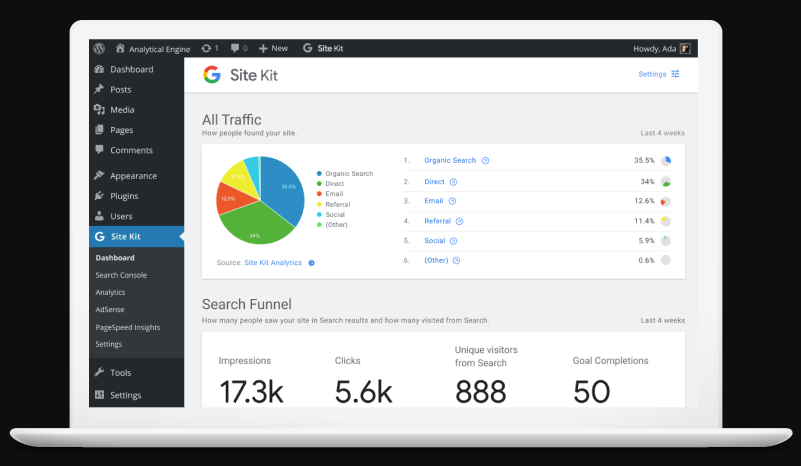Open the (Other) traffic link
This screenshot has width=801, height=466.
coord(436,261)
